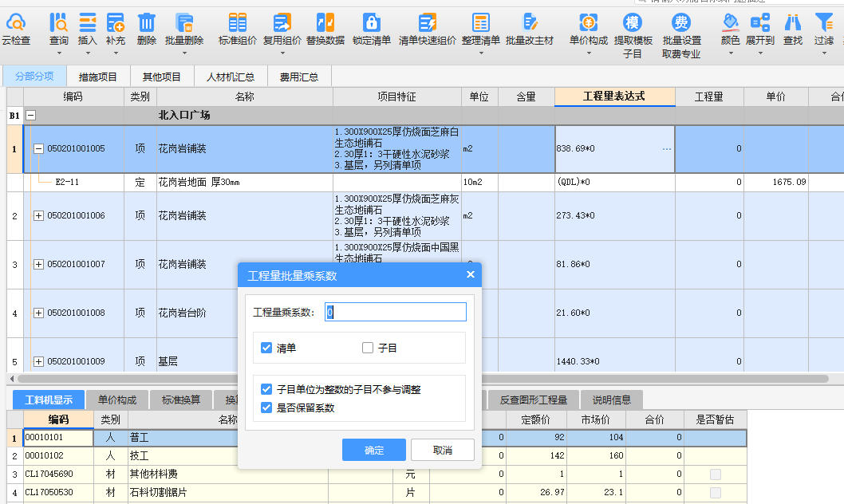Click the 273.43*0 expression cell
The width and height of the screenshot is (844, 504).
[x=615, y=215]
